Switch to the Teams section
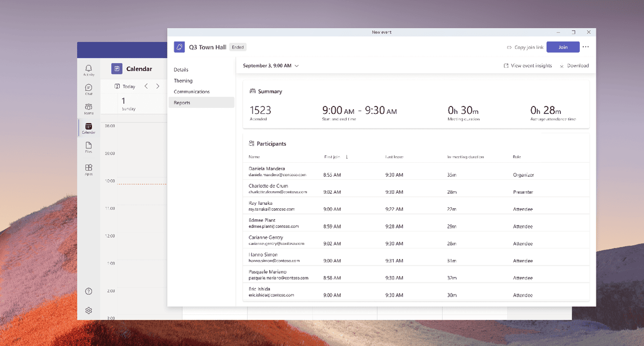Screen dimensions: 644x346 click(x=88, y=108)
